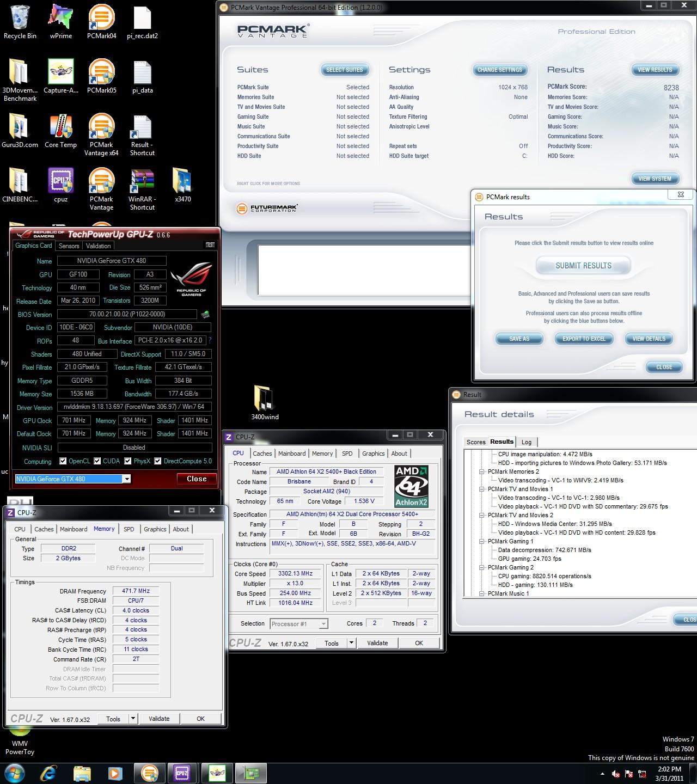Toggle the PhysX checkbox in GPU-Z
697x784 pixels.
127,461
